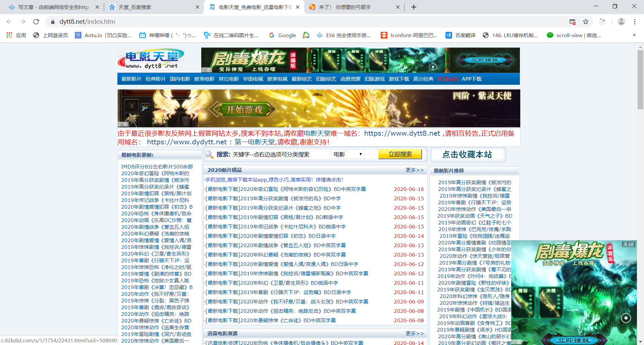The height and width of the screenshot is (345, 644).
Task: Show hidden bookmarks via the double chevron
Action: tap(634, 35)
